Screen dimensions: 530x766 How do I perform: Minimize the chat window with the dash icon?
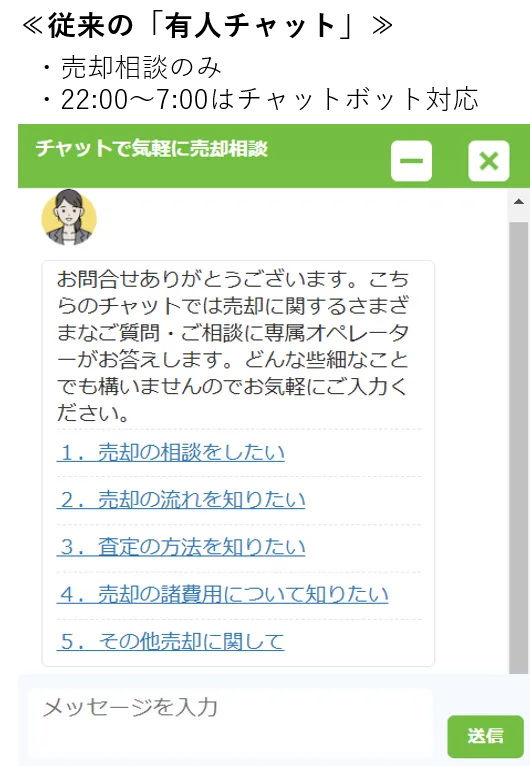pyautogui.click(x=411, y=161)
